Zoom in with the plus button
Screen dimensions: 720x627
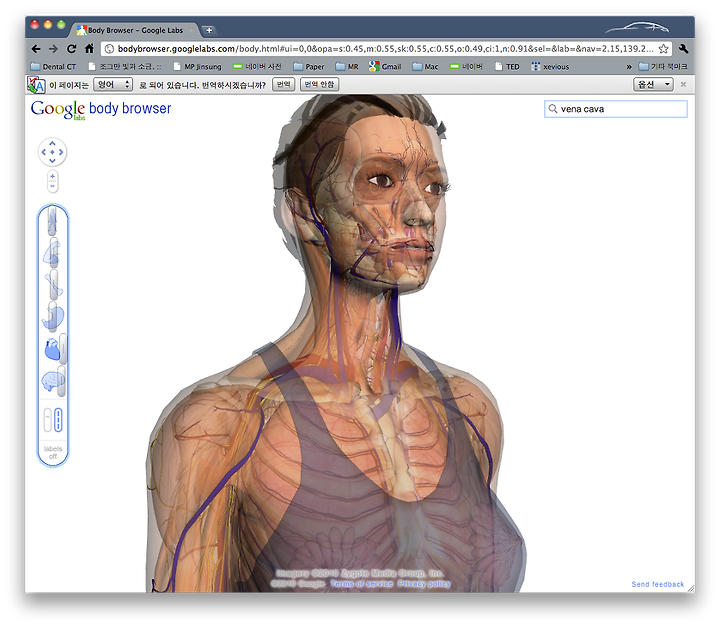click(x=52, y=176)
